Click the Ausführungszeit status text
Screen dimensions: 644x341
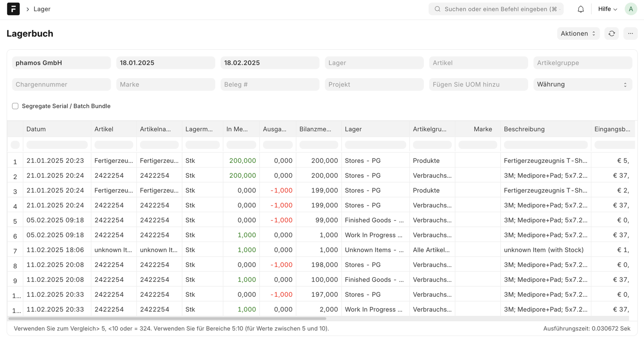coord(587,328)
